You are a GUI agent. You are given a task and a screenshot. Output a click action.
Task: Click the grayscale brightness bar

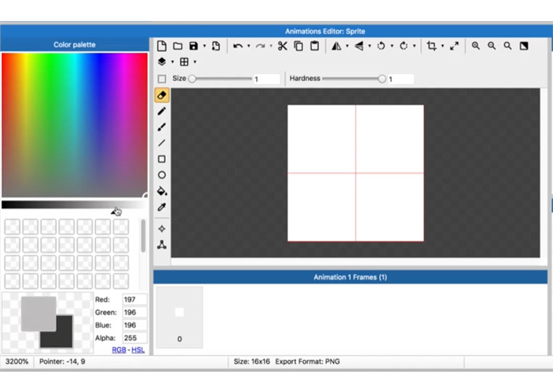tap(75, 205)
